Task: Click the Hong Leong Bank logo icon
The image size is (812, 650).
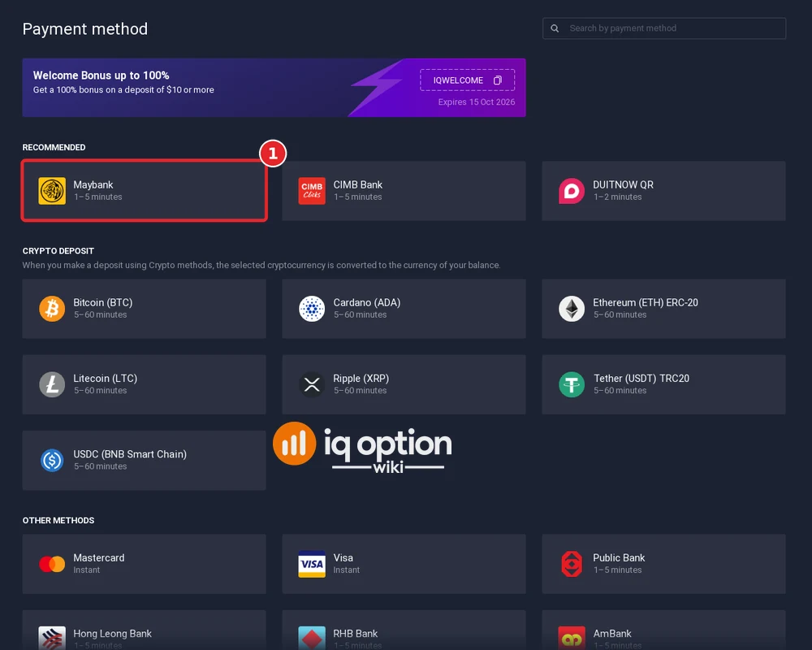Action: (x=52, y=638)
